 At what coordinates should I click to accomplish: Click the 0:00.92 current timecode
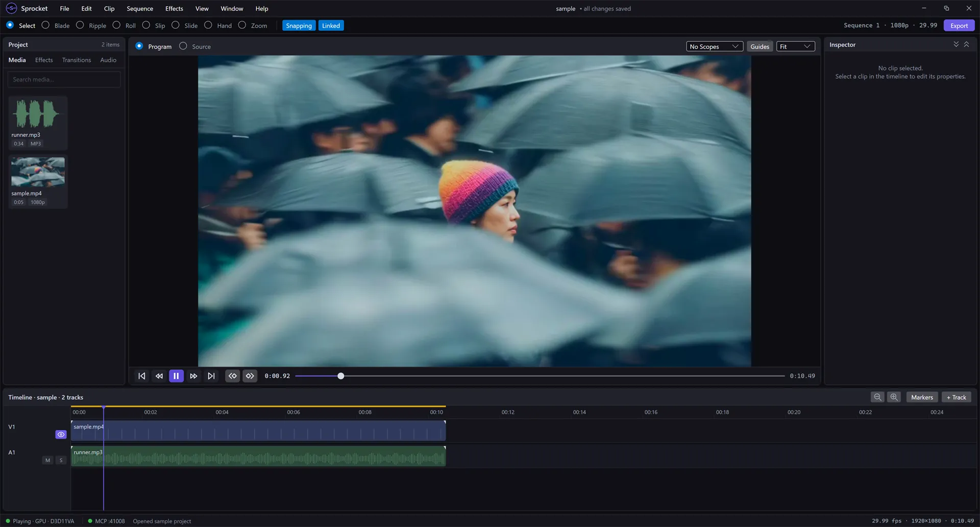click(x=277, y=376)
